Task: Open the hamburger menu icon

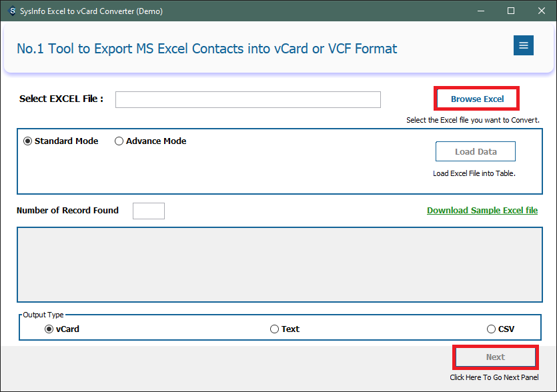Action: 523,45
